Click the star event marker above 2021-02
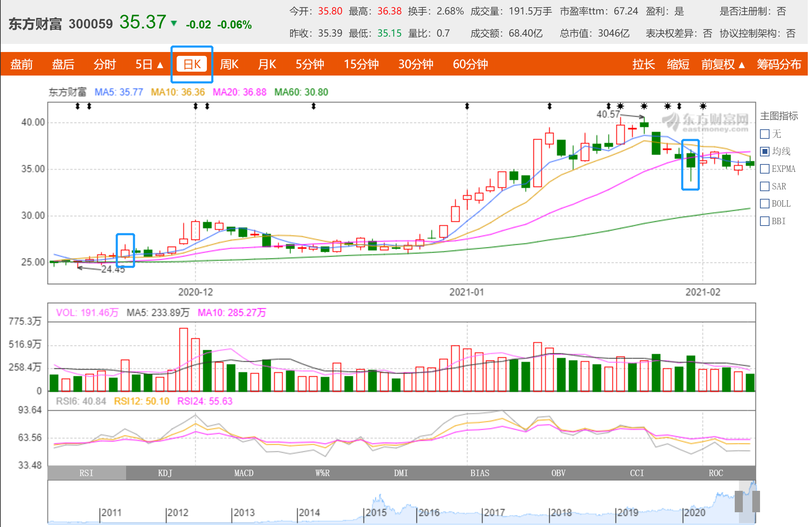This screenshot has height=527, width=812. [703, 106]
